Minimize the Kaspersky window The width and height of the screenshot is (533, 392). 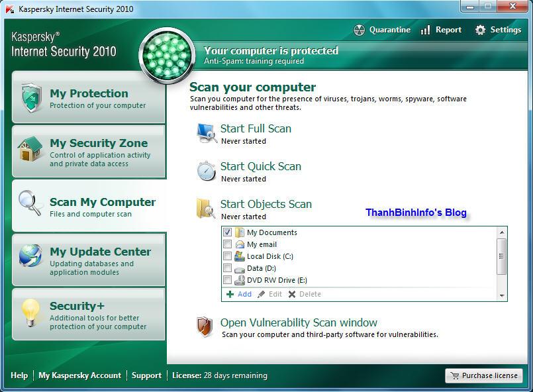[x=470, y=7]
